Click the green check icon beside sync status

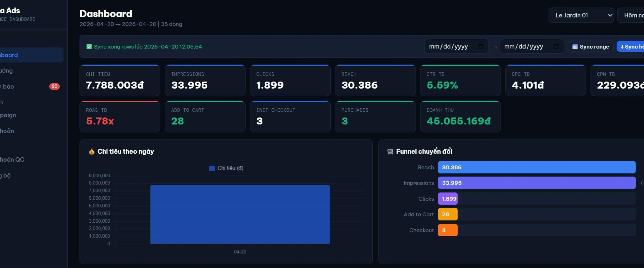(x=89, y=47)
